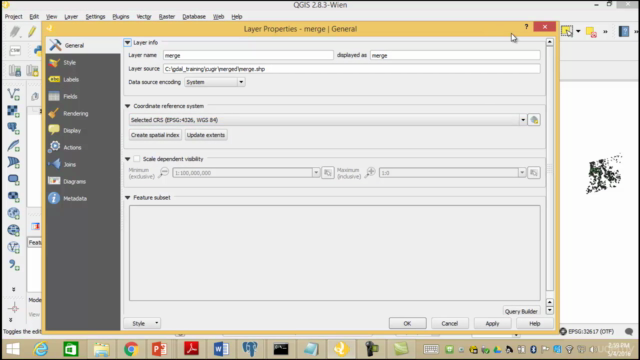This screenshot has width=640, height=360.
Task: Click the Create spatial index button
Action: pyautogui.click(x=155, y=135)
